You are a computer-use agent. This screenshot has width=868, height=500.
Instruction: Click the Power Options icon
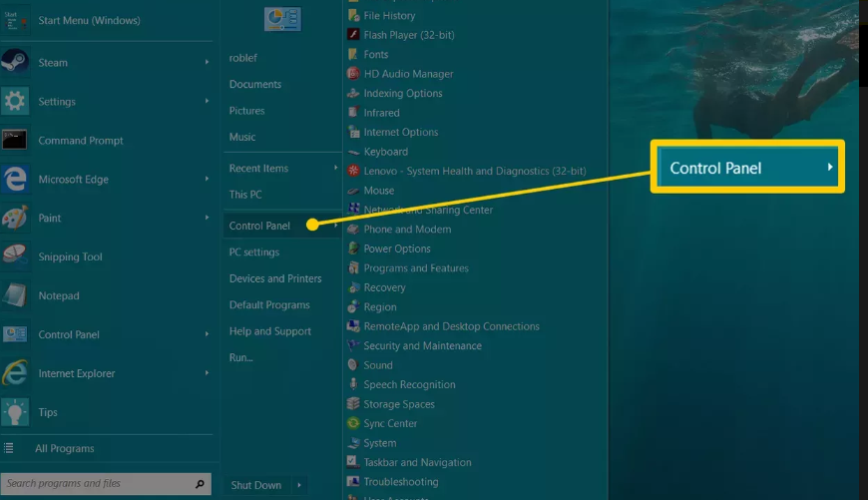353,249
